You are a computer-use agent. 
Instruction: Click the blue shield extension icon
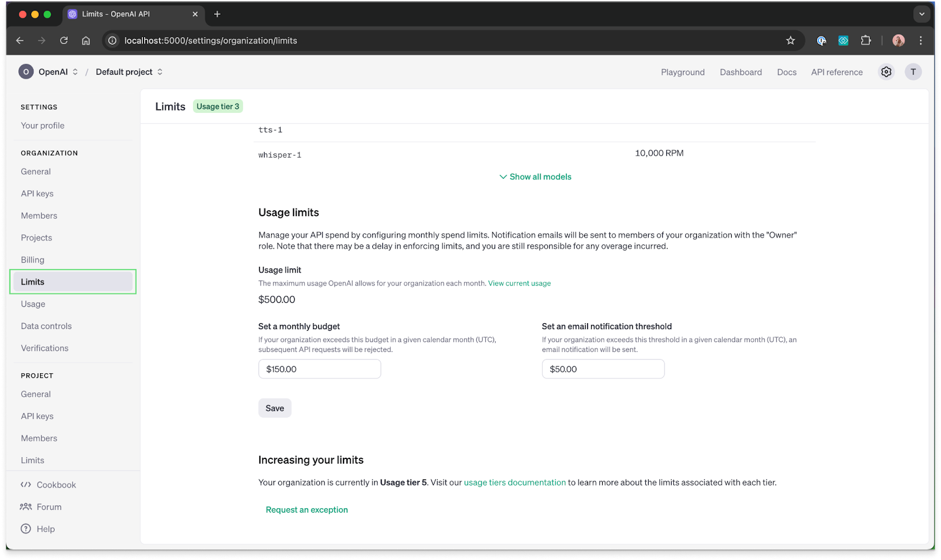[x=822, y=41]
